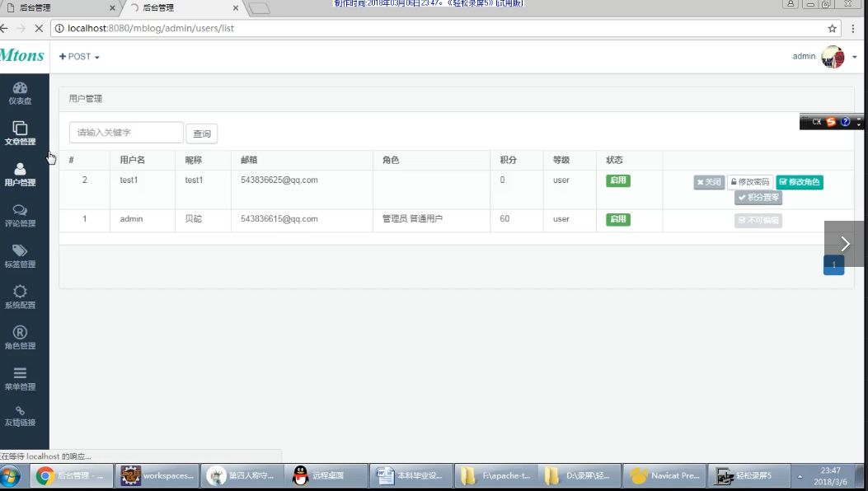Open Word document 本科毕业设 taskbar item
This screenshot has height=491, width=868.
click(x=411, y=475)
